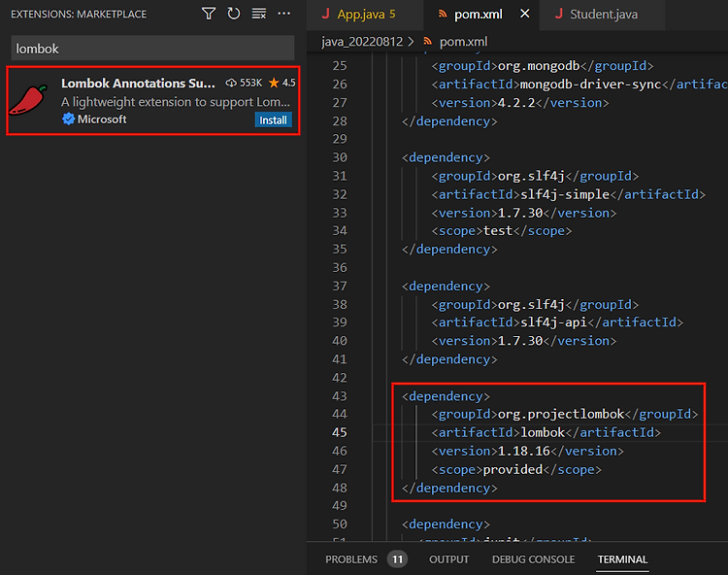Click the org.projectlombok groupId text

561,415
